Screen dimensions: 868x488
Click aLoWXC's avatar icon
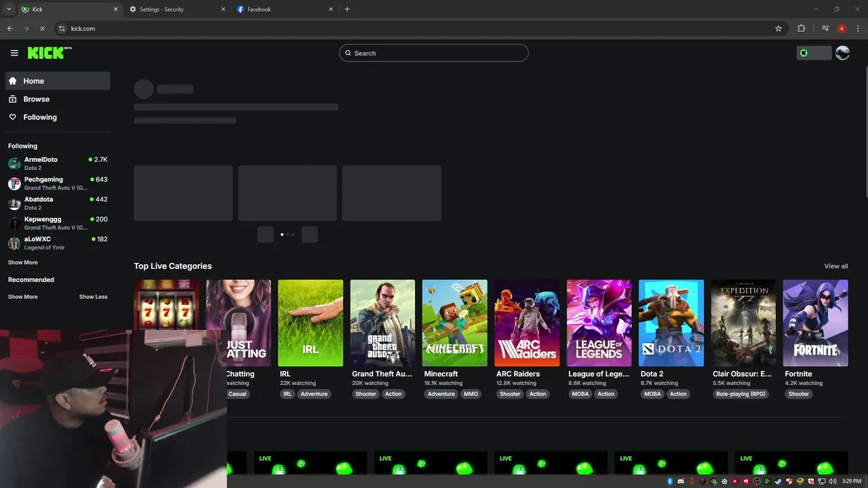14,243
